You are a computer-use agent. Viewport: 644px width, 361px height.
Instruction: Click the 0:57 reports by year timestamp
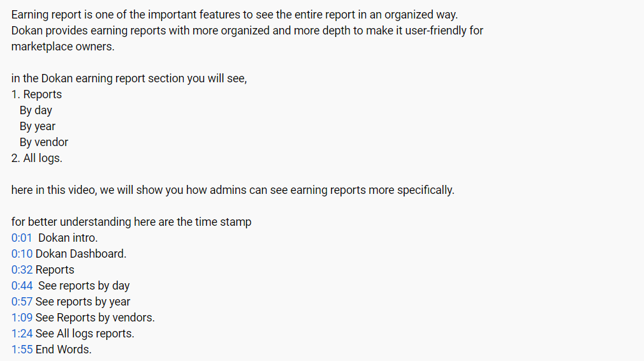click(x=22, y=302)
